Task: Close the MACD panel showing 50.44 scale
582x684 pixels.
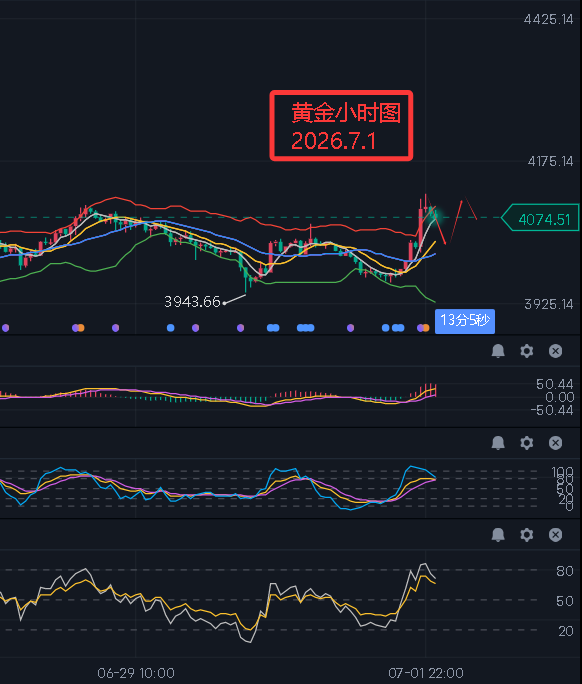Action: point(555,351)
